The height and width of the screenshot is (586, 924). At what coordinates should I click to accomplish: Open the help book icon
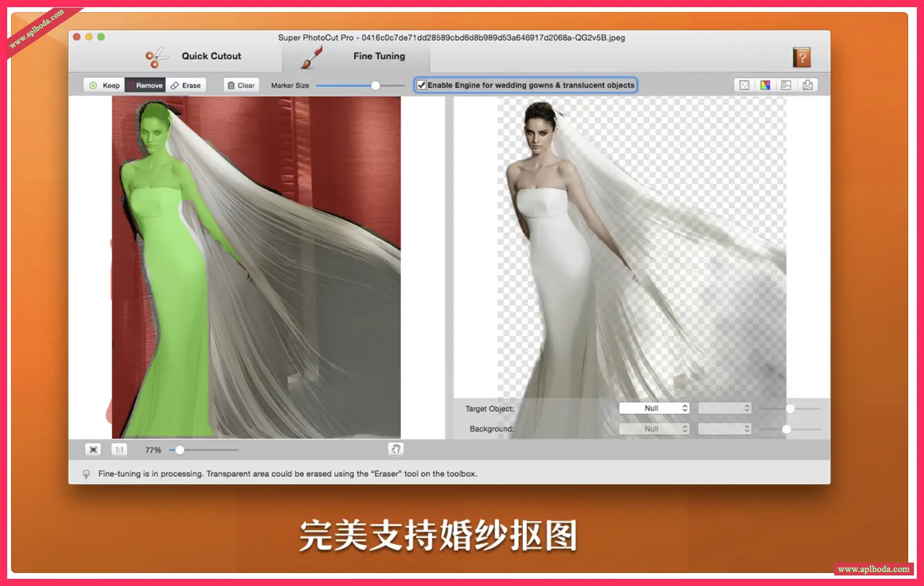pyautogui.click(x=802, y=57)
